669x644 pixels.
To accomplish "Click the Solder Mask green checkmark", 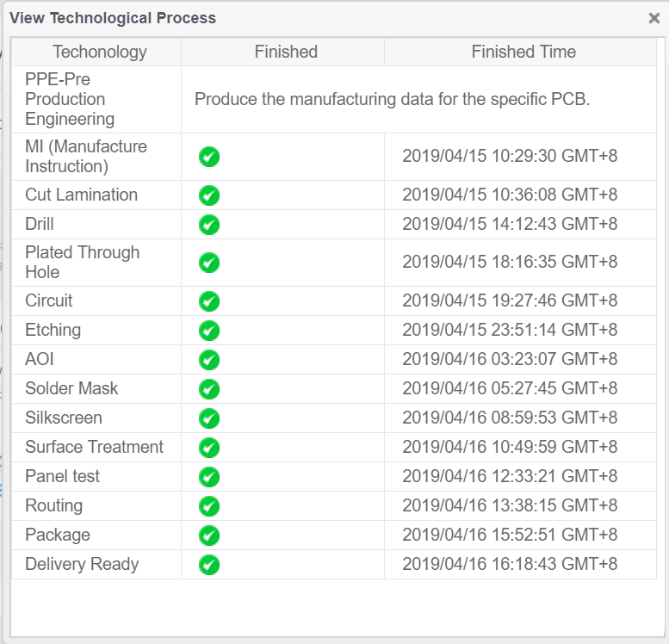I will click(x=209, y=389).
